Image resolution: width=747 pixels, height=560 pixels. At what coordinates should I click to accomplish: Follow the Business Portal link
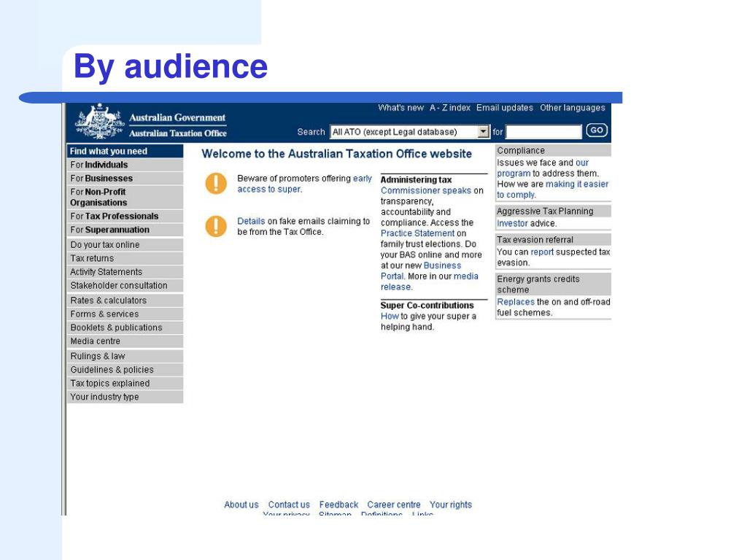click(421, 271)
